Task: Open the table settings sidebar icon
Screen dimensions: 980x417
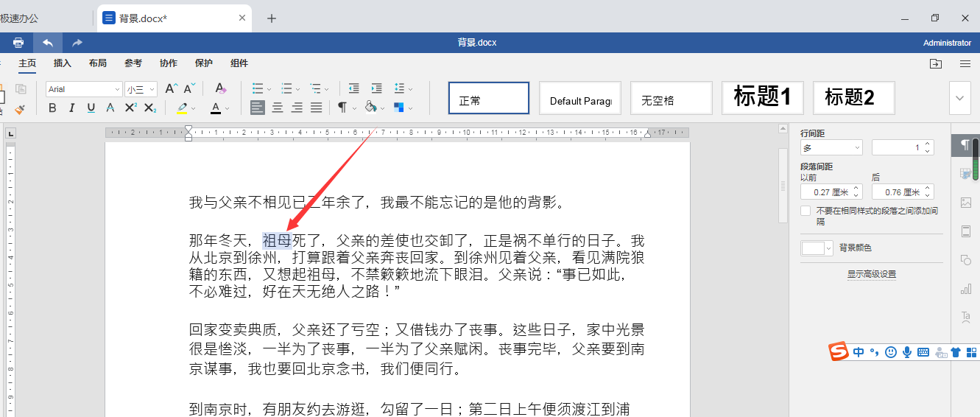Action: [x=965, y=174]
